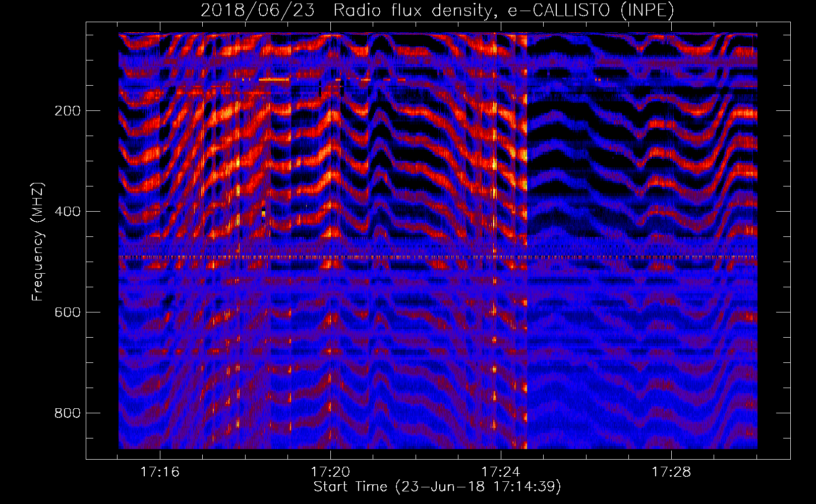Click the 200 frequency tick label

pyautogui.click(x=67, y=111)
